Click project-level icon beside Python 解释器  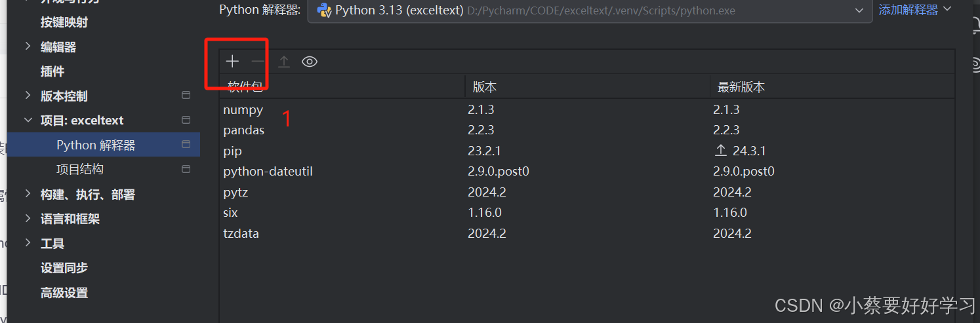pos(186,144)
